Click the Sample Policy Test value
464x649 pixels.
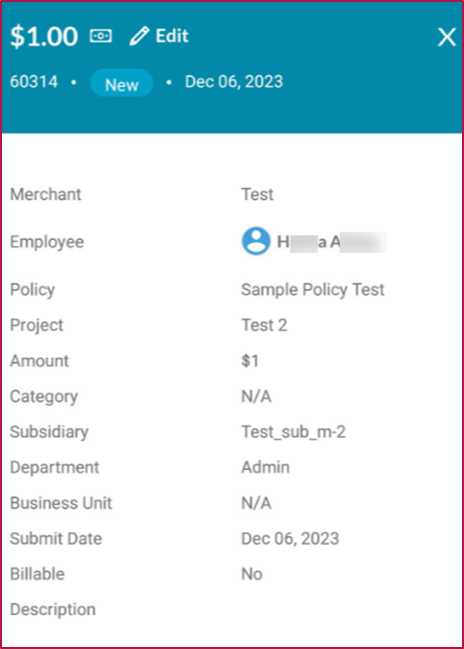[x=313, y=290]
